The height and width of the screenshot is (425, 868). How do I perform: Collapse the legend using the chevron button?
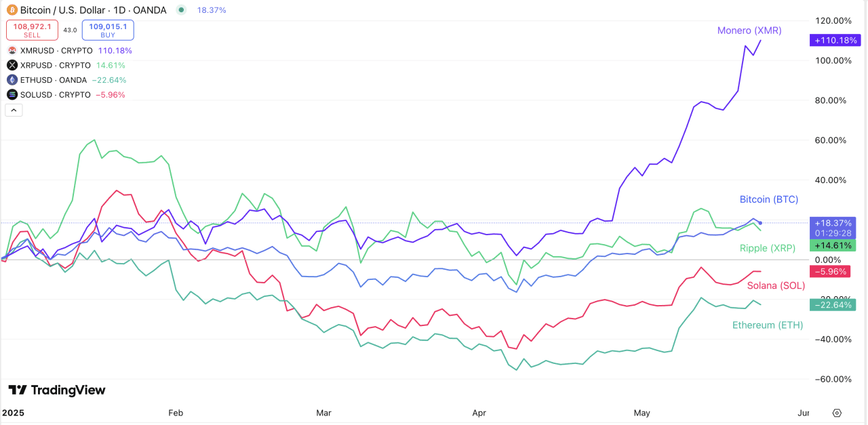coord(14,109)
